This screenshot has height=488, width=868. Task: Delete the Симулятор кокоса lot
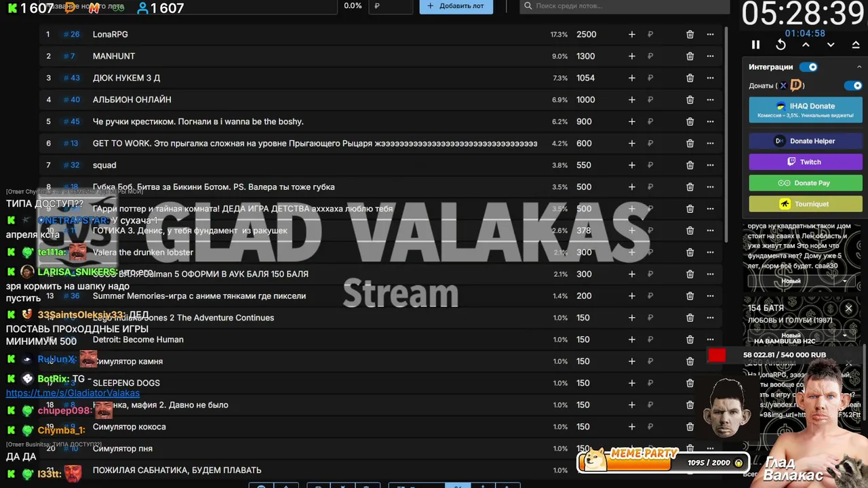tap(690, 427)
